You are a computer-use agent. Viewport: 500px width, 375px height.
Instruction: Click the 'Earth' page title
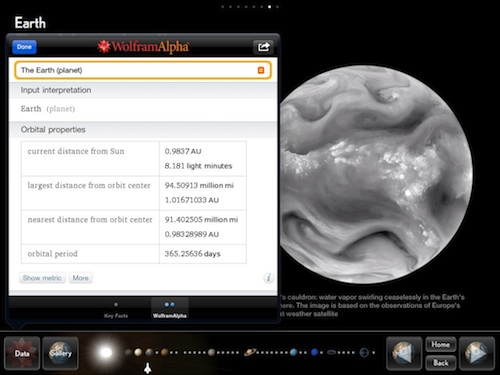(30, 23)
